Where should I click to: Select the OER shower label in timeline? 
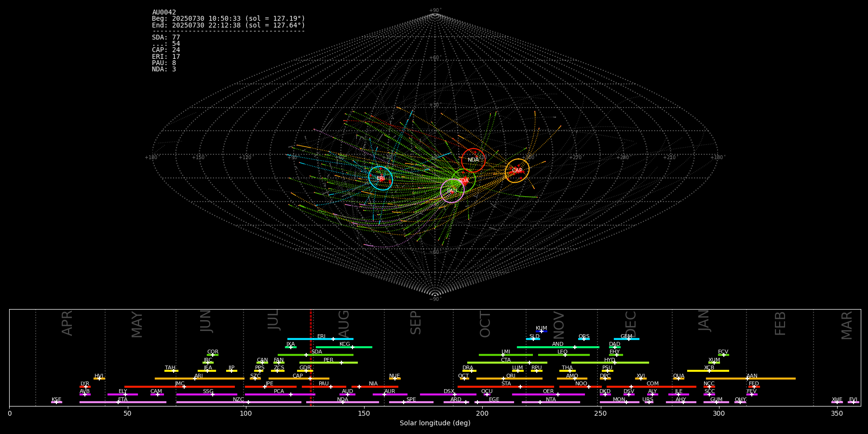[548, 391]
